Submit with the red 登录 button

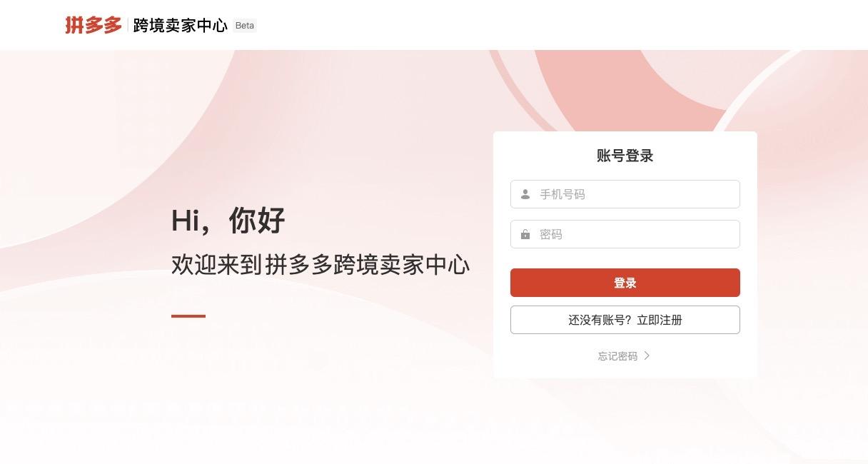pyautogui.click(x=625, y=283)
